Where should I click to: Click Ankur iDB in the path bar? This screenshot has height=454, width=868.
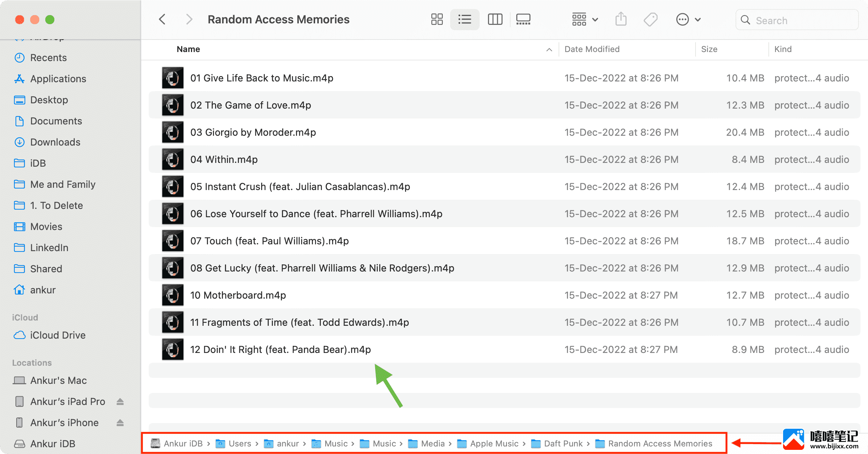[177, 443]
